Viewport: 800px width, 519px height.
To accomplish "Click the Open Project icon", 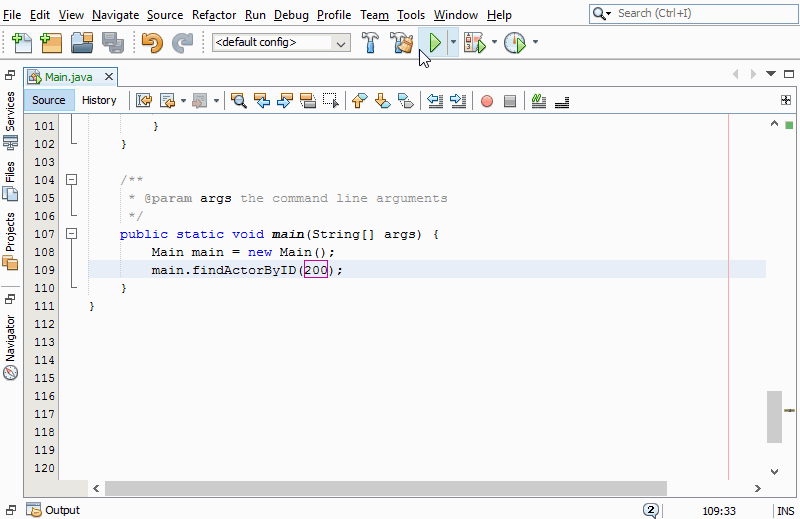I will point(81,43).
